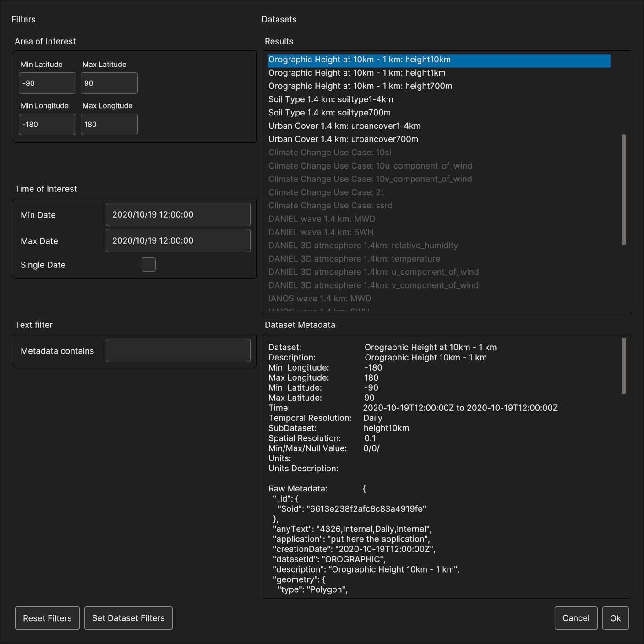Click the Metadata contains text box
The height and width of the screenshot is (644, 644).
pos(178,350)
